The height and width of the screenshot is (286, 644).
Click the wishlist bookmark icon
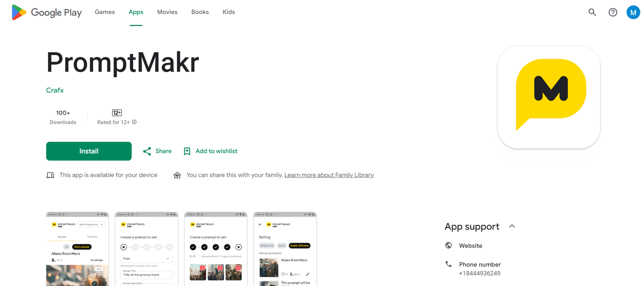[x=187, y=151]
